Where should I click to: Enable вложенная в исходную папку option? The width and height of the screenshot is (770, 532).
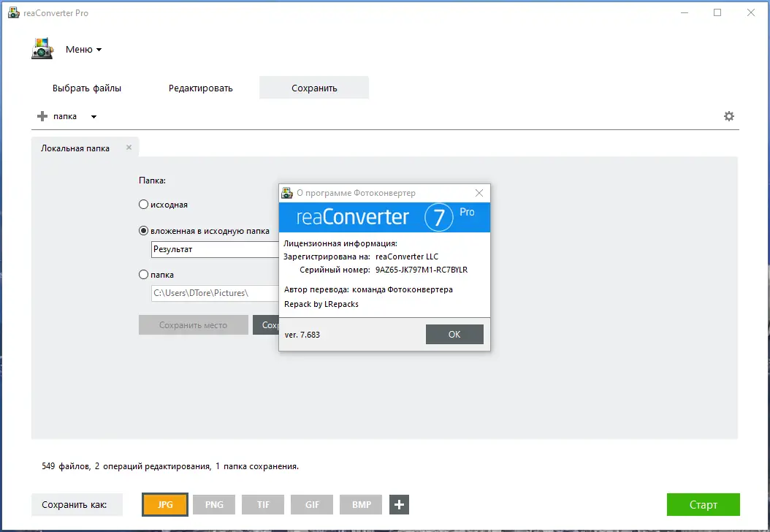tap(143, 230)
